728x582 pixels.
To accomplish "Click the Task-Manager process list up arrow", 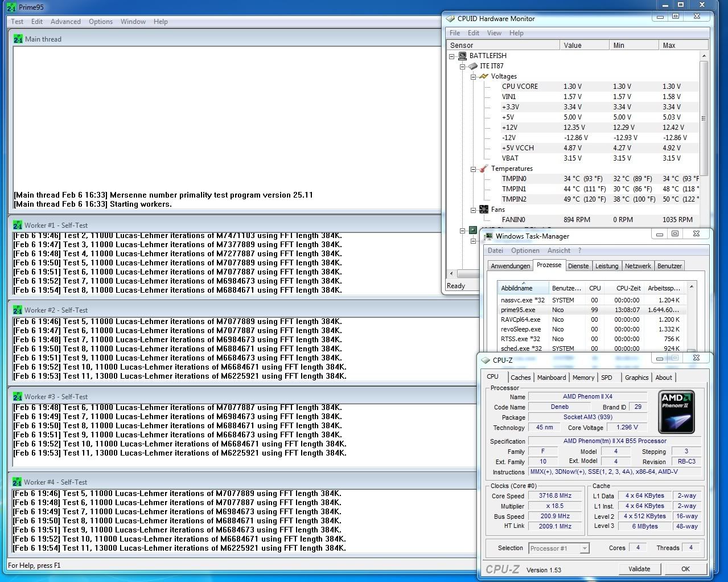I will click(x=692, y=287).
